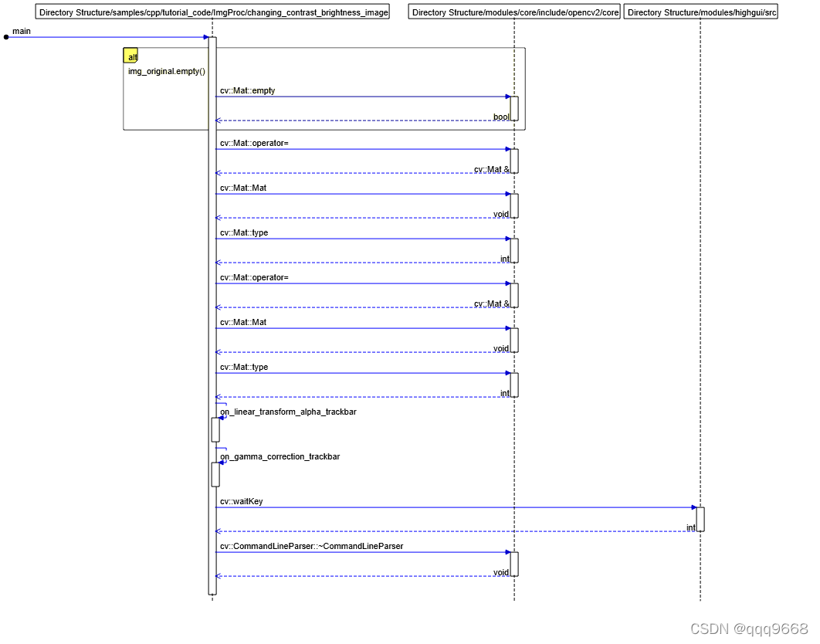Click the opencv2/core lifeline header box
This screenshot has height=644, width=820.
pos(513,12)
